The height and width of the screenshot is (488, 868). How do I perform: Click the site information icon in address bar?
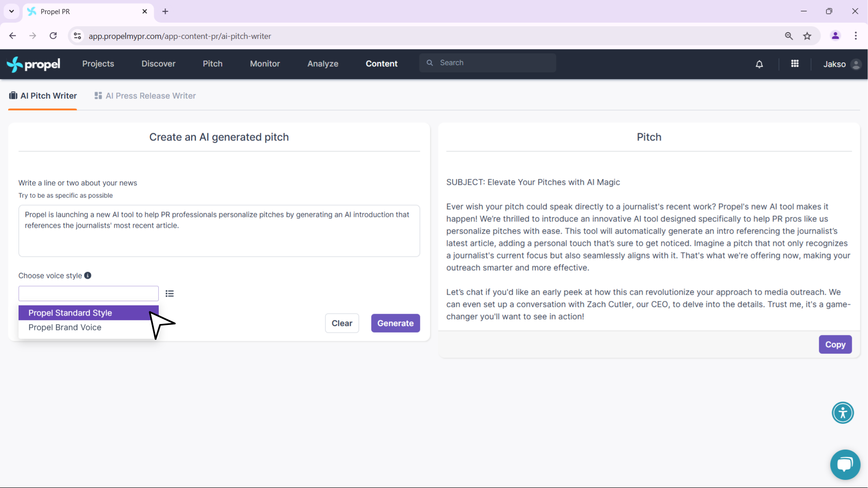pyautogui.click(x=77, y=36)
